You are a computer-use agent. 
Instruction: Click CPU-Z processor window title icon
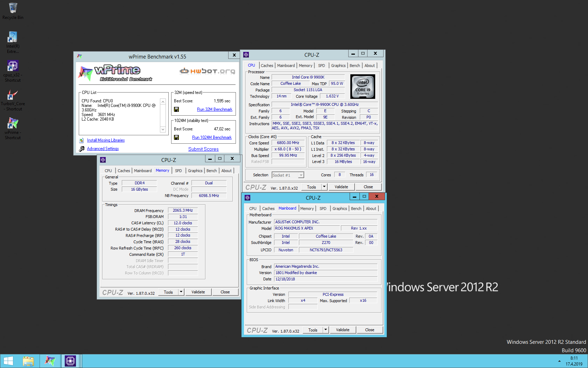(x=246, y=55)
